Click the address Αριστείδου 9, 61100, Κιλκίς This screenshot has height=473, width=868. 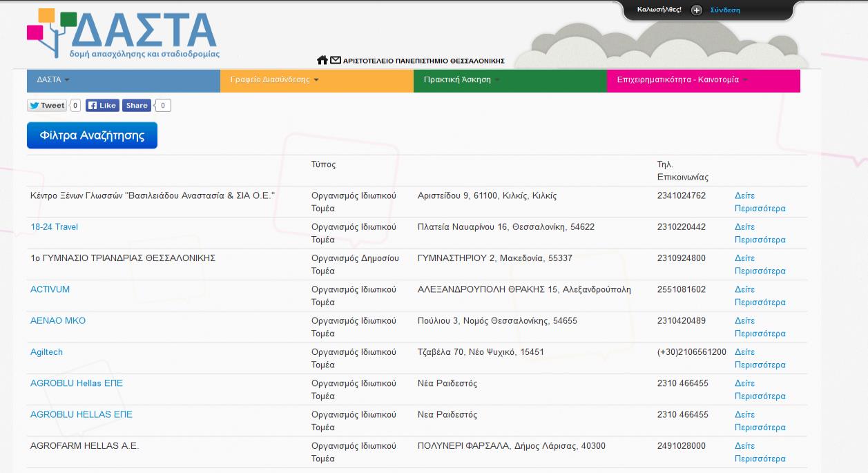click(x=487, y=195)
